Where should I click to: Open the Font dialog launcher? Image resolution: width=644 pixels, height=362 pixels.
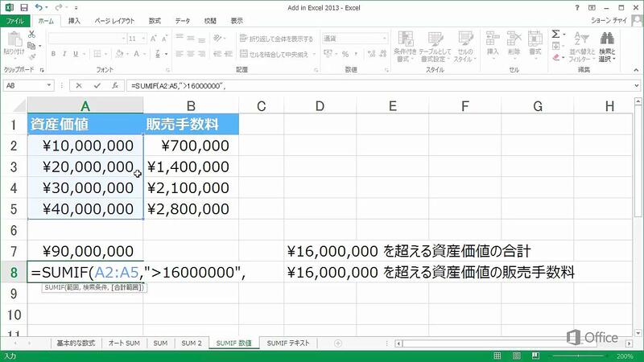click(x=167, y=70)
